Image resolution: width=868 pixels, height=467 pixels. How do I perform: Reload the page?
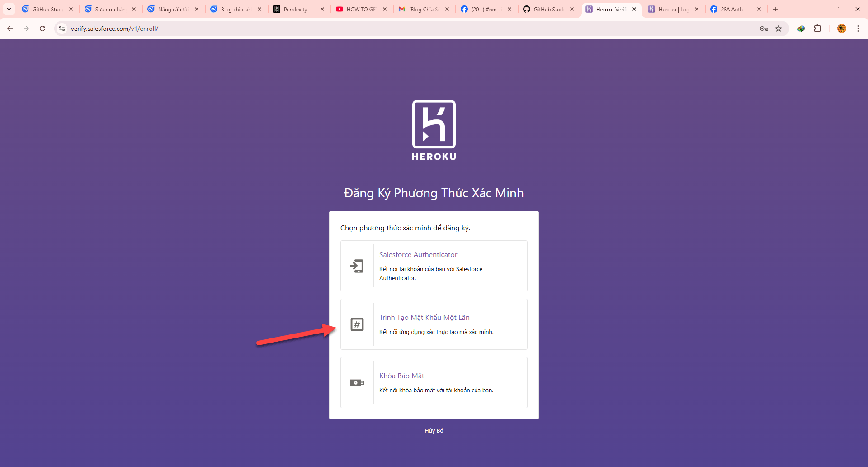coord(42,29)
